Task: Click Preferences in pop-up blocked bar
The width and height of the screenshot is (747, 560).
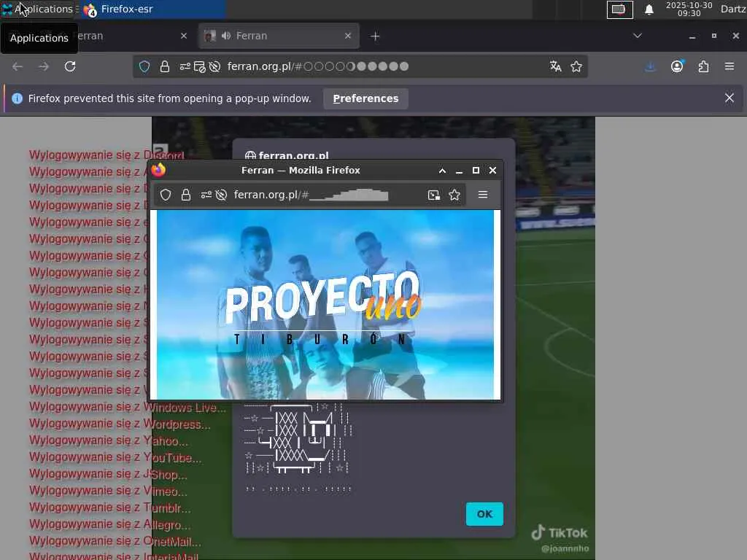Action: click(x=365, y=98)
